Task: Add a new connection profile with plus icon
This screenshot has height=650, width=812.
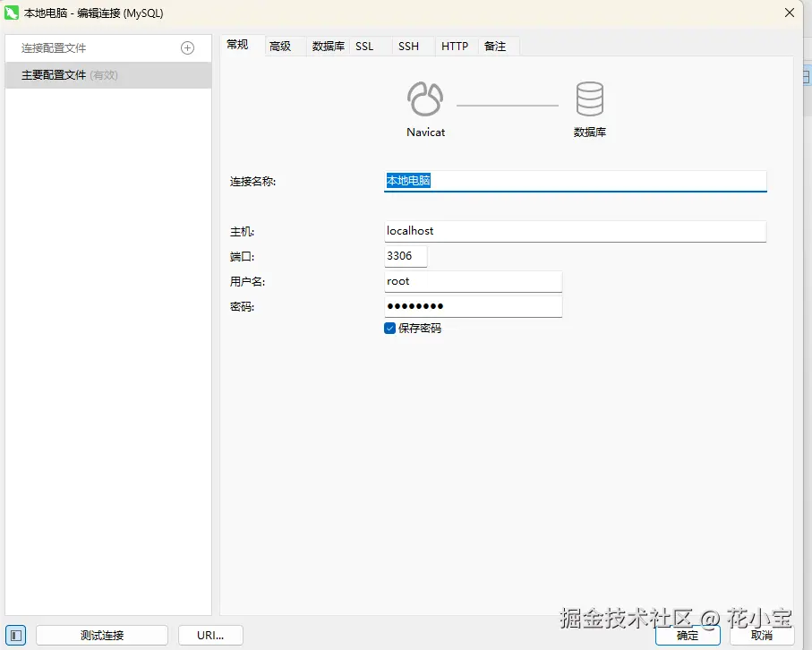Action: (x=187, y=48)
